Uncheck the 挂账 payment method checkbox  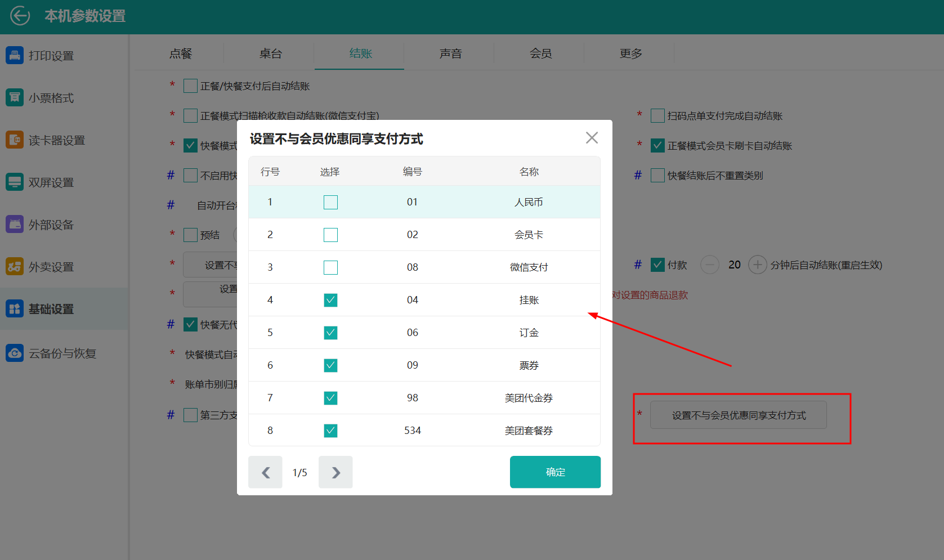[330, 300]
